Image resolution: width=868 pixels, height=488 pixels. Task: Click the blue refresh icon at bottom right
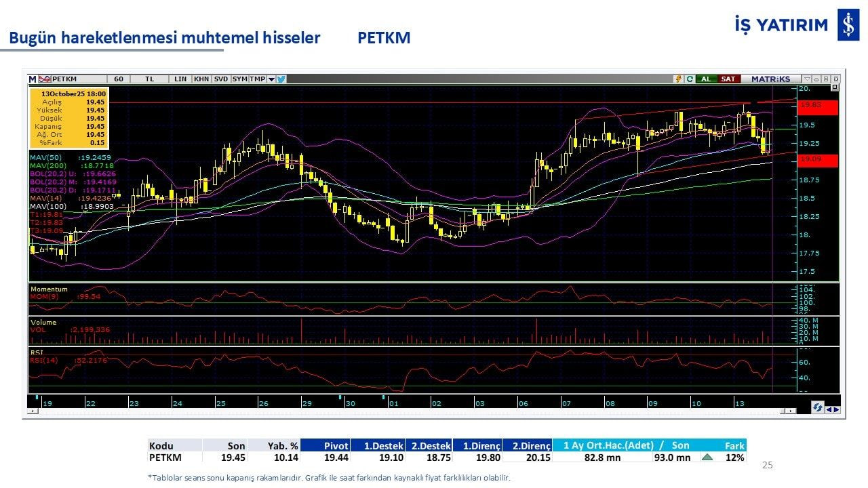pos(818,407)
